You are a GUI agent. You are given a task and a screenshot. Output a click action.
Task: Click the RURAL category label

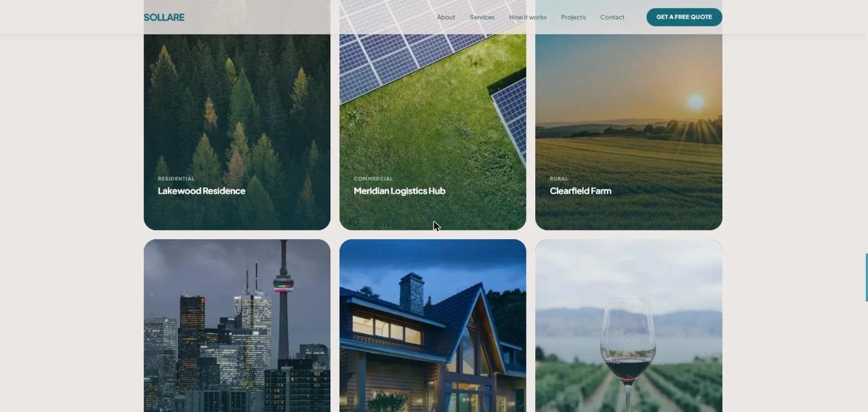pos(559,179)
